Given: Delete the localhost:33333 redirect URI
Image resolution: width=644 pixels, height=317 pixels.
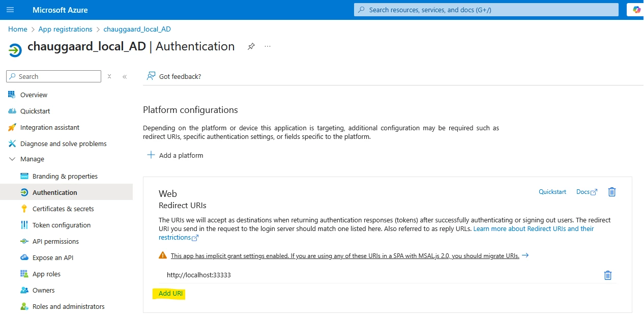Looking at the screenshot, I should [x=607, y=275].
